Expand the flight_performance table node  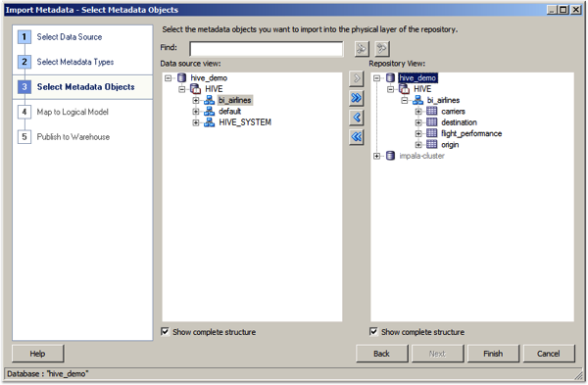click(x=418, y=133)
